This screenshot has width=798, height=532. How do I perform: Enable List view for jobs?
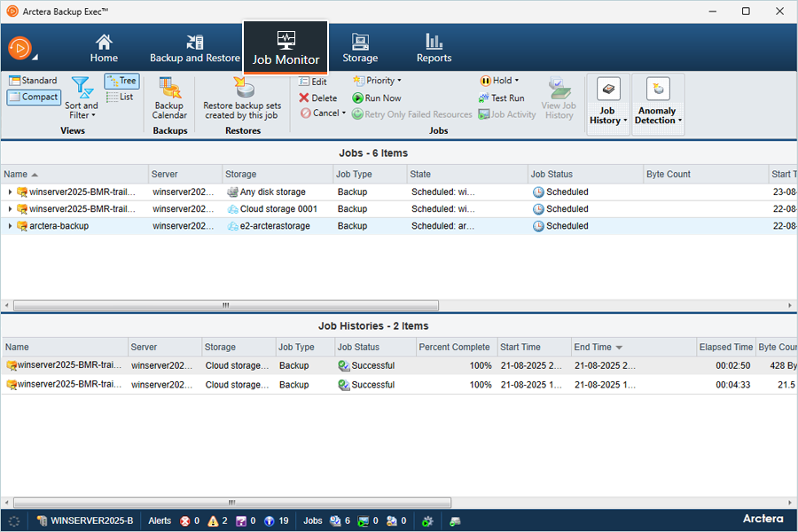(x=121, y=97)
